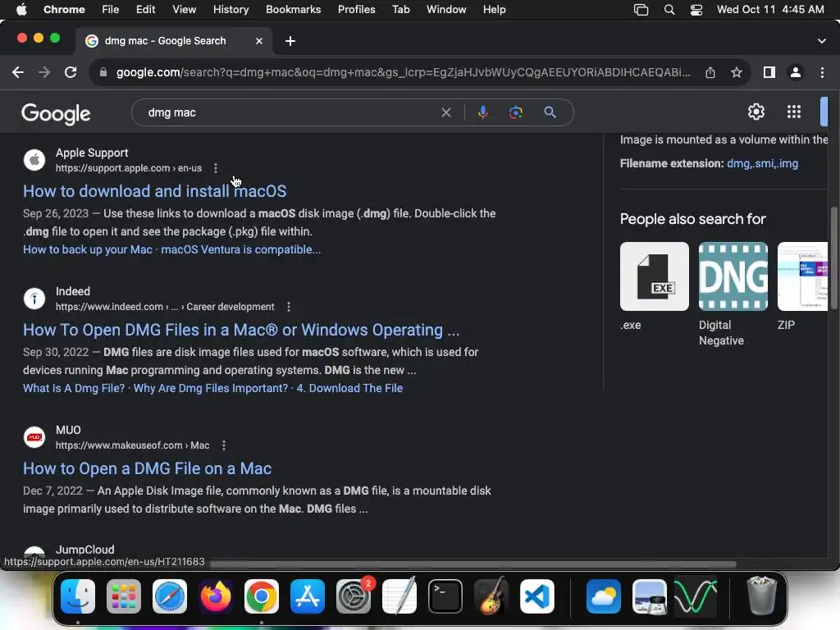Reload the Google search page

71,72
